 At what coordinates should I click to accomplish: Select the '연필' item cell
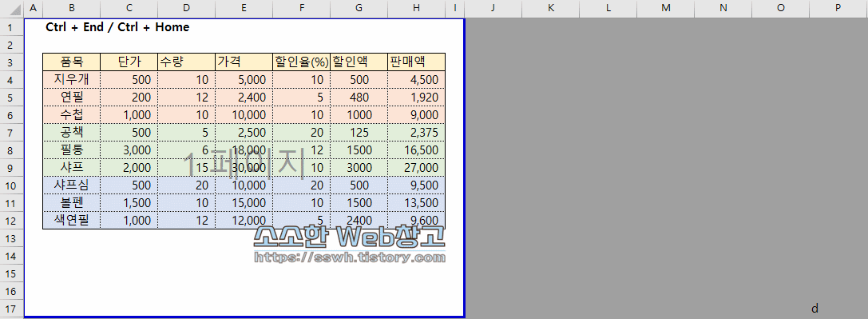coord(71,98)
